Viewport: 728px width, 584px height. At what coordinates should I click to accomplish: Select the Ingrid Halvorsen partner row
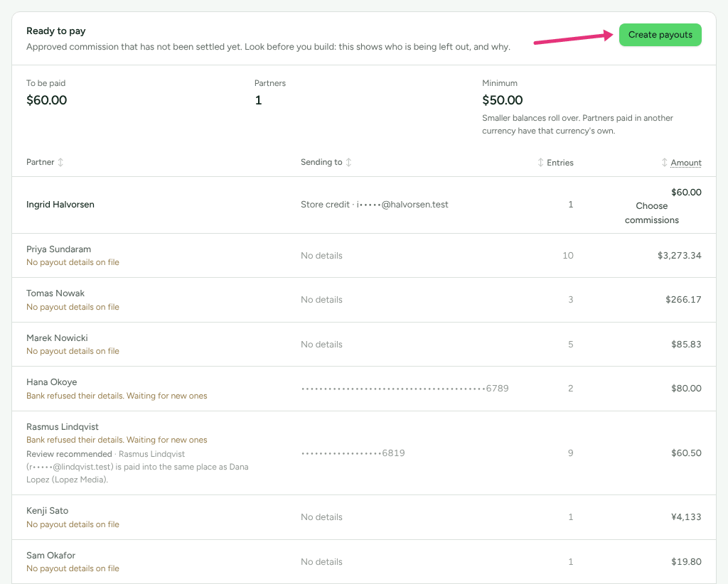(364, 205)
